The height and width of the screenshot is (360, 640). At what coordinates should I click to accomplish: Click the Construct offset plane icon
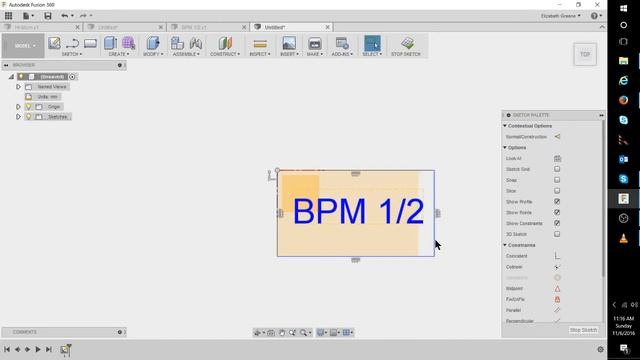click(225, 43)
